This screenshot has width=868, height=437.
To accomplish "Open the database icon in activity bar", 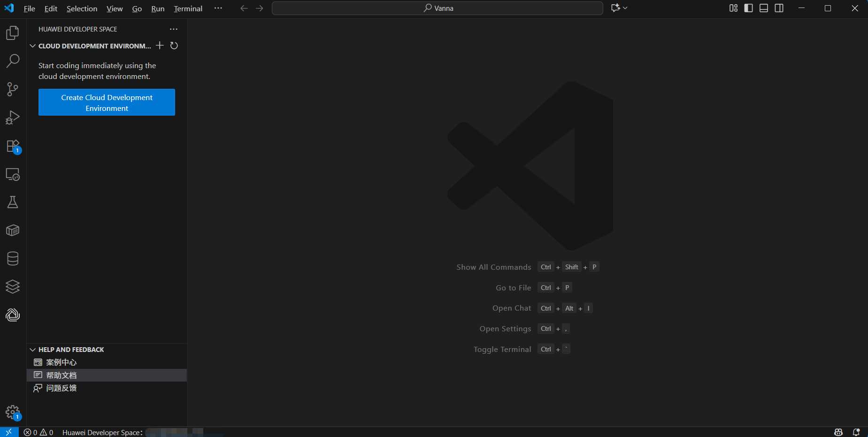I will pyautogui.click(x=13, y=258).
